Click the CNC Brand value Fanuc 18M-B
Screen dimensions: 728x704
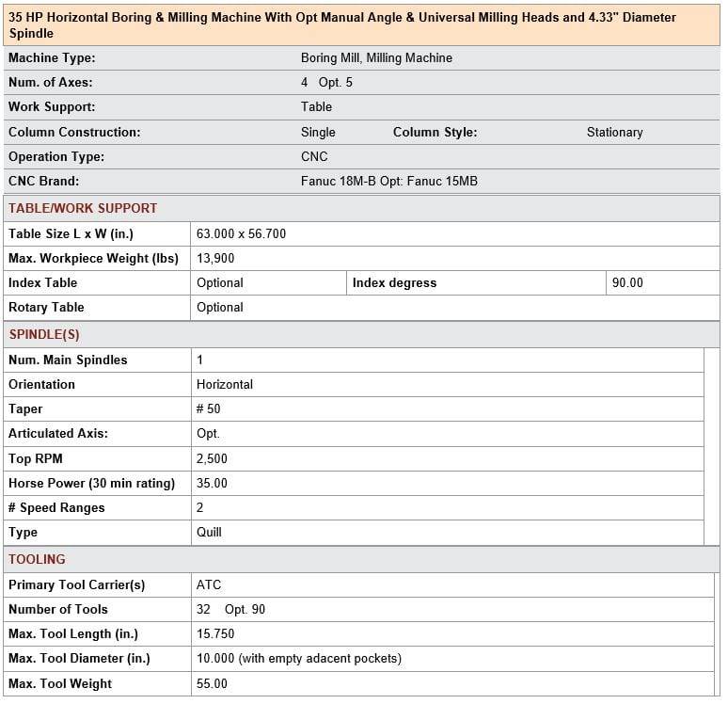pos(388,182)
